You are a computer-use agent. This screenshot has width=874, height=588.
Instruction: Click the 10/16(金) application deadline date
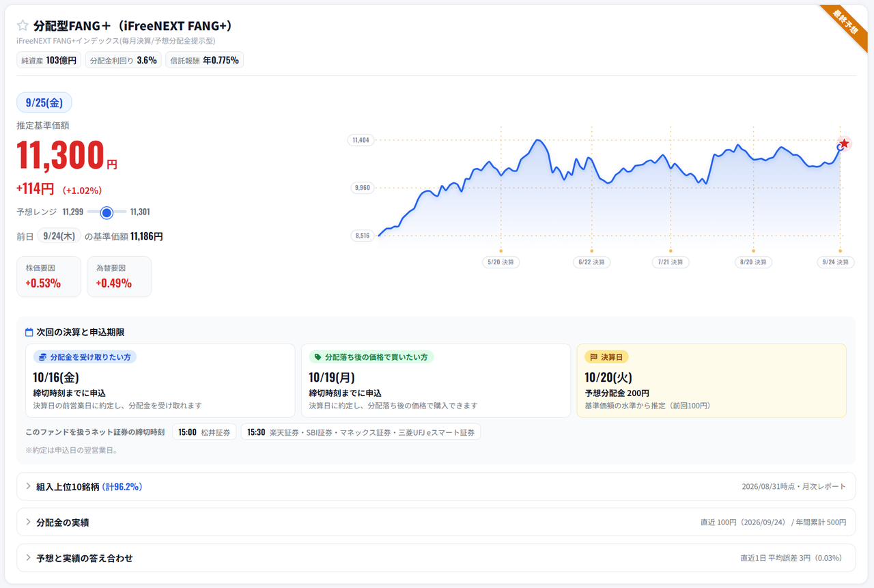(x=56, y=378)
